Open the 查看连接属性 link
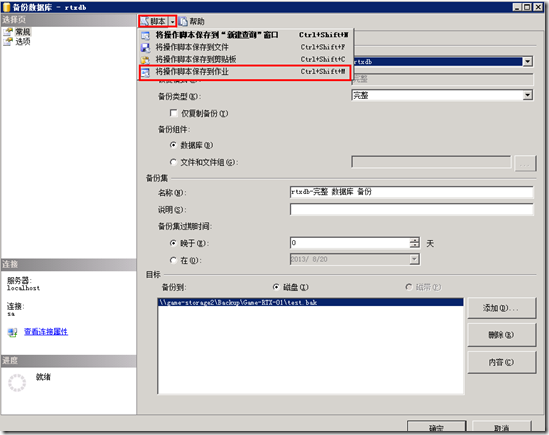The height and width of the screenshot is (435, 549). [46, 332]
